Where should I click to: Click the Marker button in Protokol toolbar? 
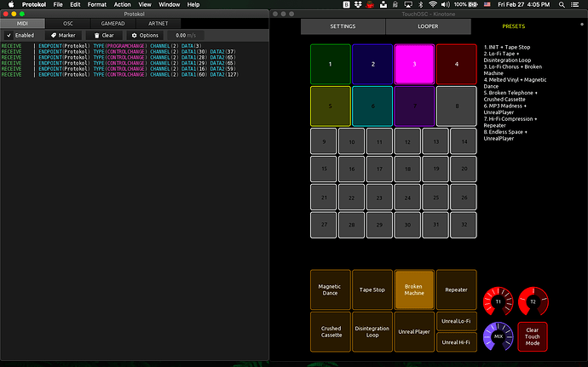64,35
